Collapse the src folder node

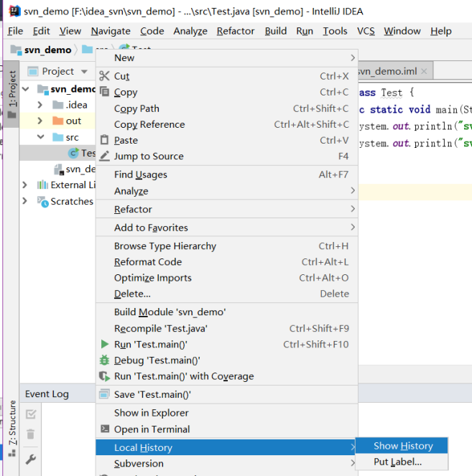click(x=40, y=136)
